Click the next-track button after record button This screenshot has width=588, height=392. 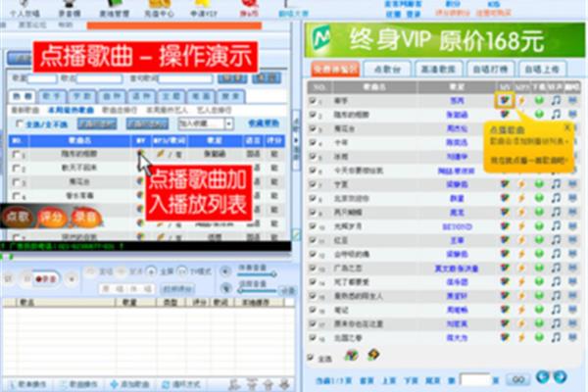[72, 279]
